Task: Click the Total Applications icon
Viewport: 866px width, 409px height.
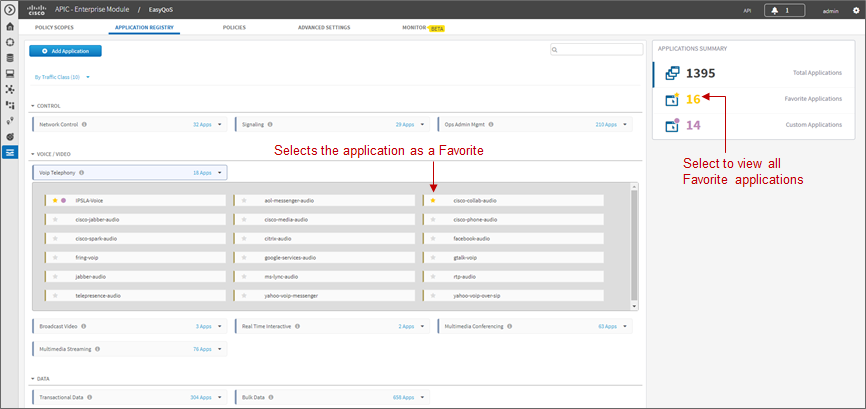Action: pyautogui.click(x=672, y=73)
